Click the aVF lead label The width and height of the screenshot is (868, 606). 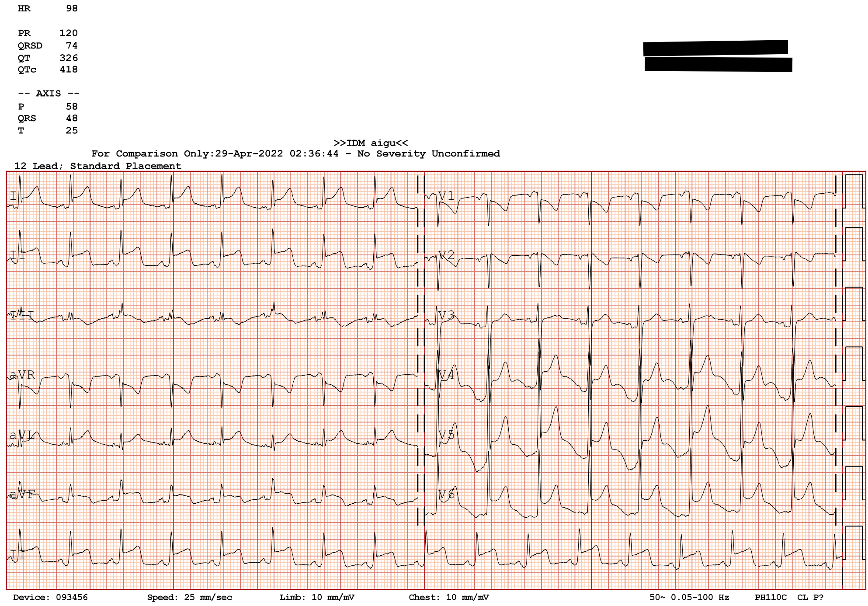22,495
